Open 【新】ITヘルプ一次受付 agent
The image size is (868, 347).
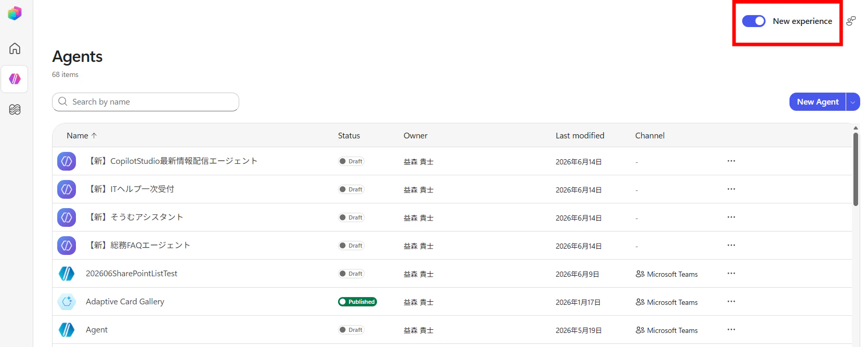pos(130,189)
